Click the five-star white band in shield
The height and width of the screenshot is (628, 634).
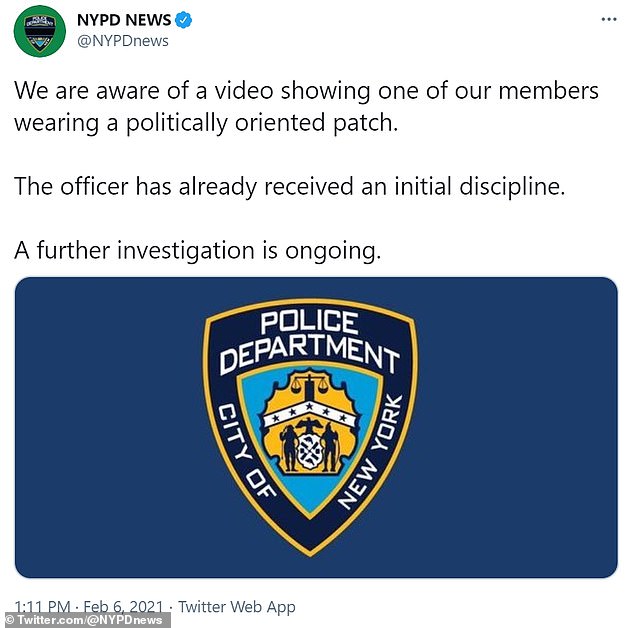click(x=310, y=413)
